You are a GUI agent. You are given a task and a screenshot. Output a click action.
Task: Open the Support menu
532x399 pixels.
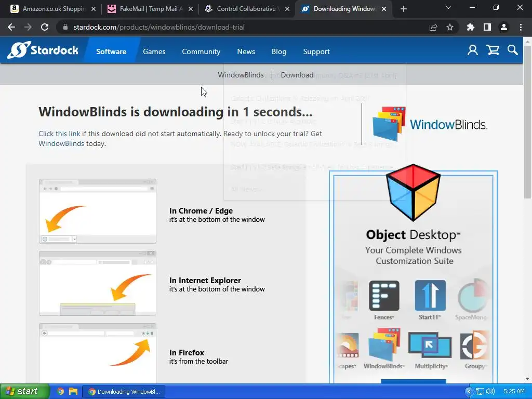click(316, 51)
